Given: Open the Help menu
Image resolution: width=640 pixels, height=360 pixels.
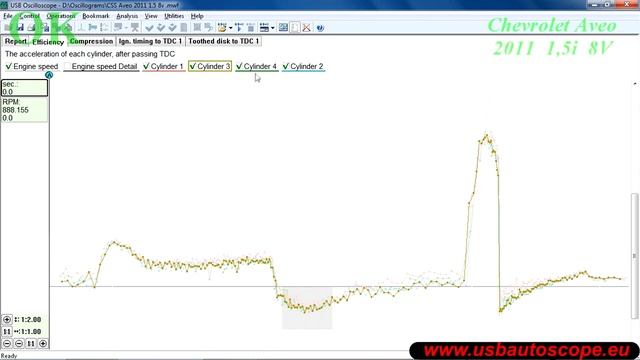Looking at the screenshot, I should (197, 16).
